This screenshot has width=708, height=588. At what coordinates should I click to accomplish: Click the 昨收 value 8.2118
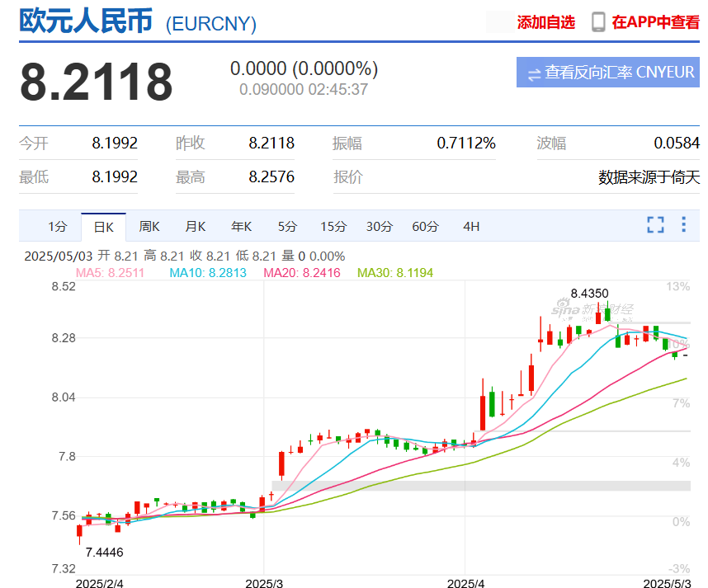271,143
